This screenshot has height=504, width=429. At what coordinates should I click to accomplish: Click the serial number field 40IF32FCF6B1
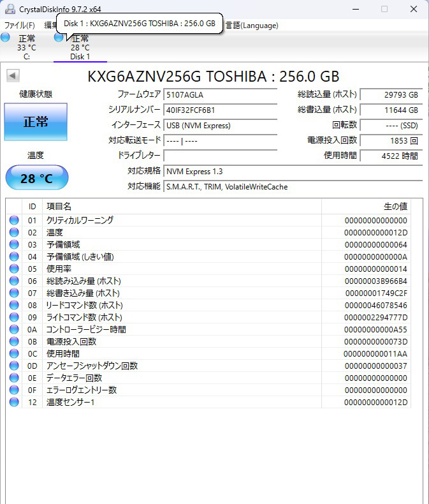220,110
